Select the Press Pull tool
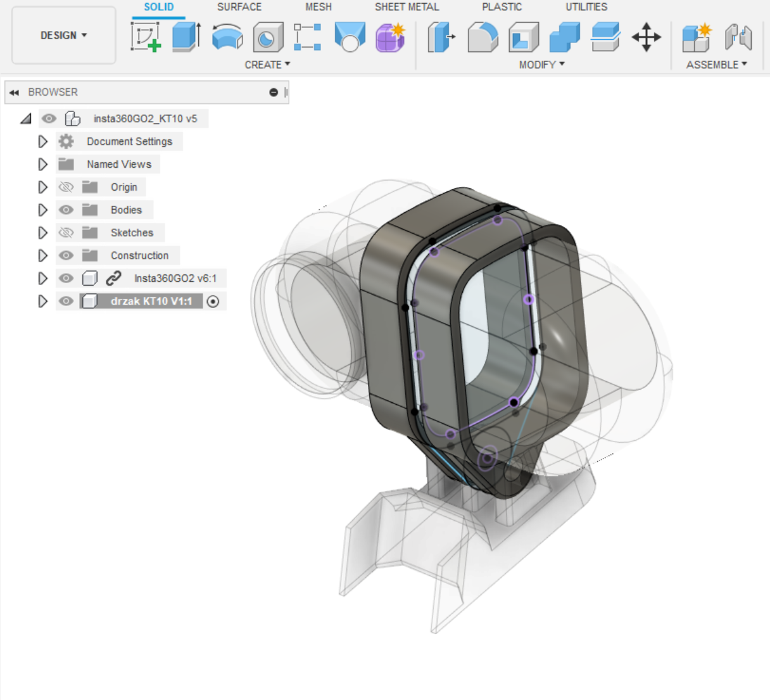Image resolution: width=770 pixels, height=700 pixels. tap(441, 37)
